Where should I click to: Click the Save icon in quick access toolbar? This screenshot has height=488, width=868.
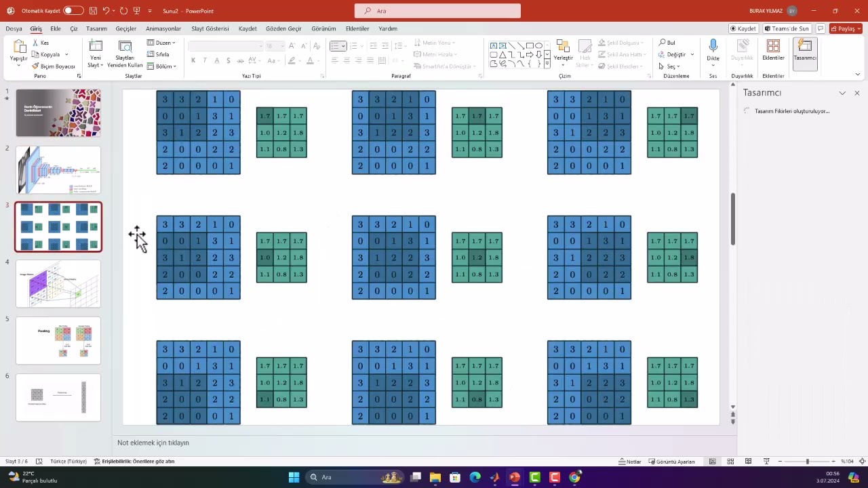pos(93,11)
